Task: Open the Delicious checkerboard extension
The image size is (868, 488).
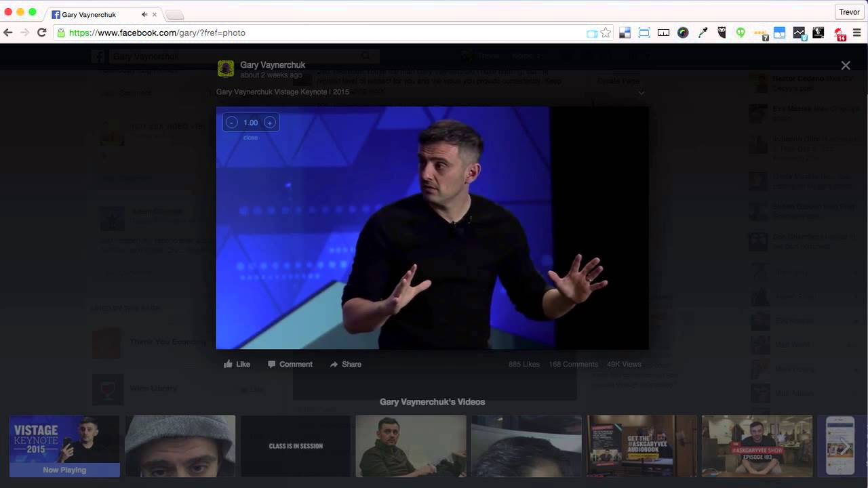Action: (x=625, y=33)
